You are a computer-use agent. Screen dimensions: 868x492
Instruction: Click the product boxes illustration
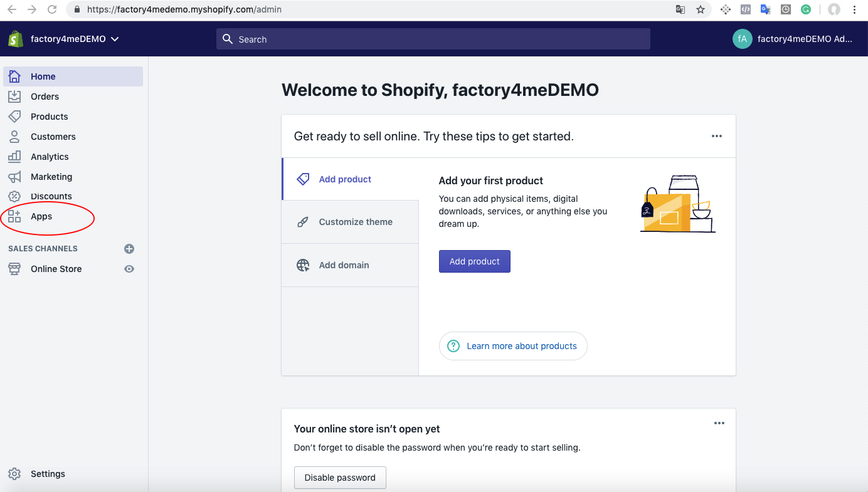click(678, 204)
